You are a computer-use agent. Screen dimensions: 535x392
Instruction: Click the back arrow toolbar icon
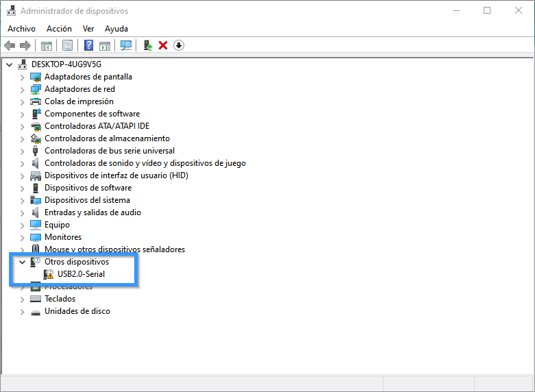[10, 45]
